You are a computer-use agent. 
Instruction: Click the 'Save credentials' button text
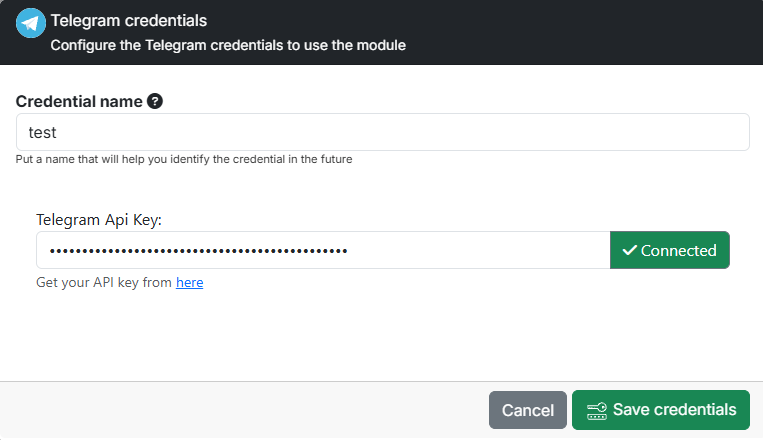(x=674, y=410)
